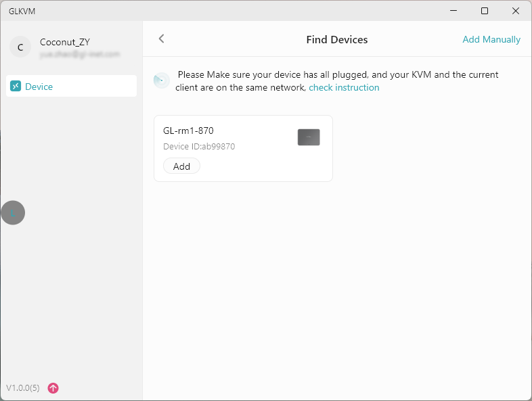Click the Device sidebar icon
This screenshot has height=401, width=532.
[16, 86]
